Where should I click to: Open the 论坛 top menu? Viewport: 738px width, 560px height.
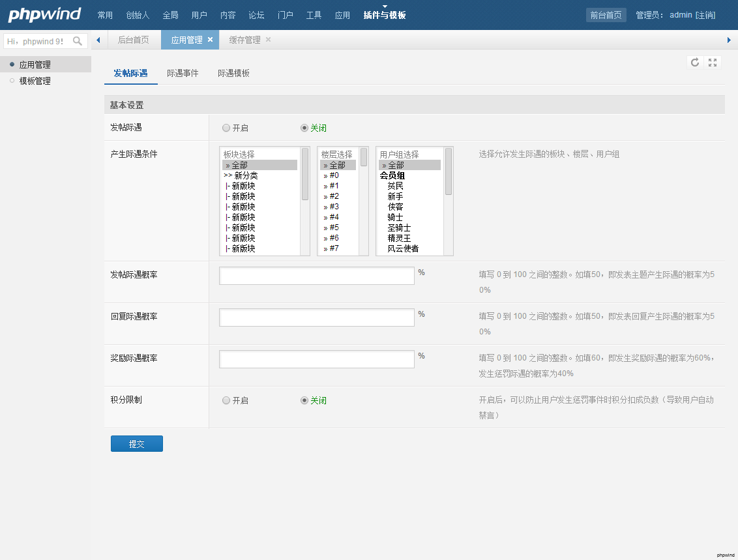[256, 15]
